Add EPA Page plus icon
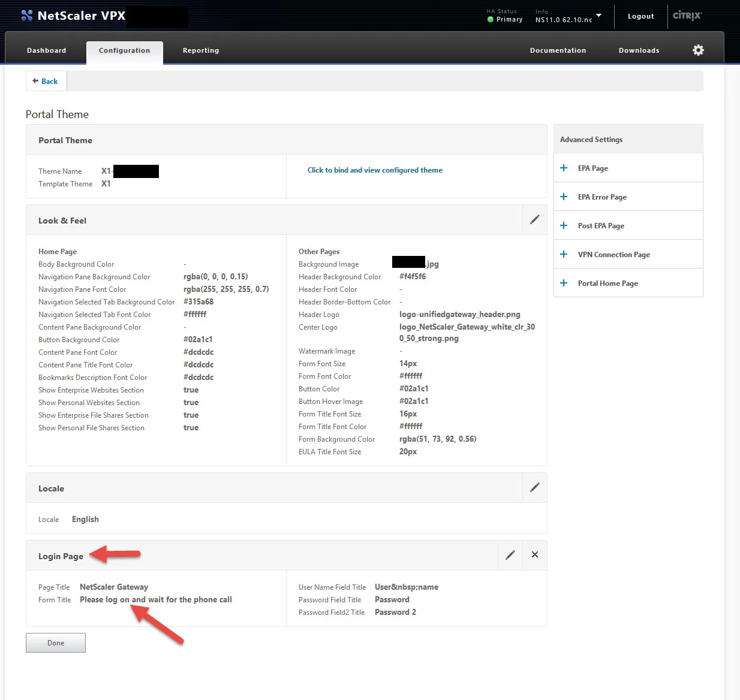Image resolution: width=740 pixels, height=700 pixels. (564, 168)
